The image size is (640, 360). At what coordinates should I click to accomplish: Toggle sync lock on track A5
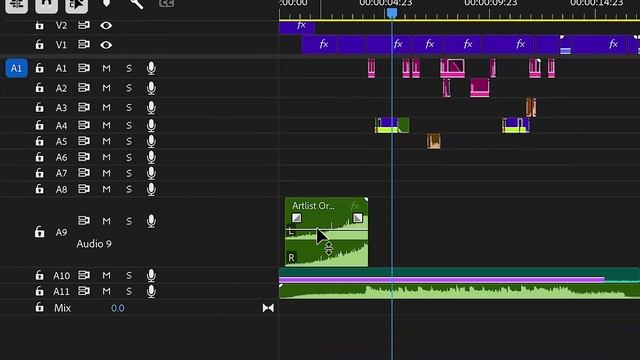coord(84,141)
